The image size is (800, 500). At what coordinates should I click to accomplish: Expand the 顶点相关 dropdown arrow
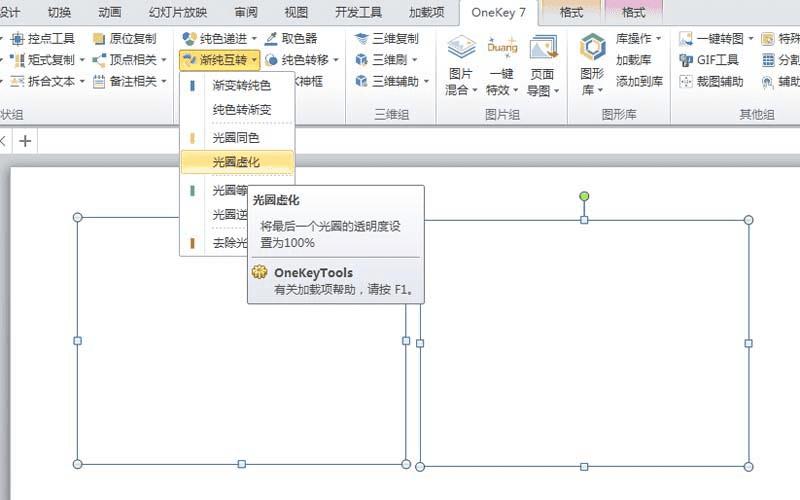164,60
